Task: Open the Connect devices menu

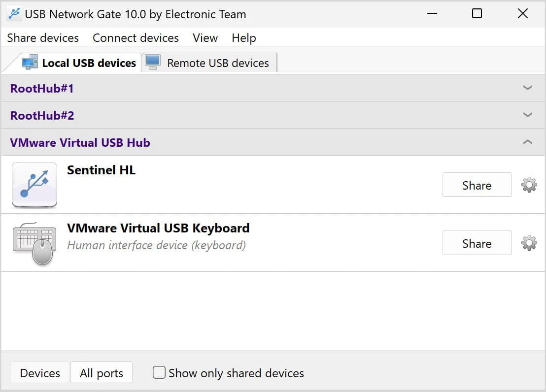Action: click(136, 38)
